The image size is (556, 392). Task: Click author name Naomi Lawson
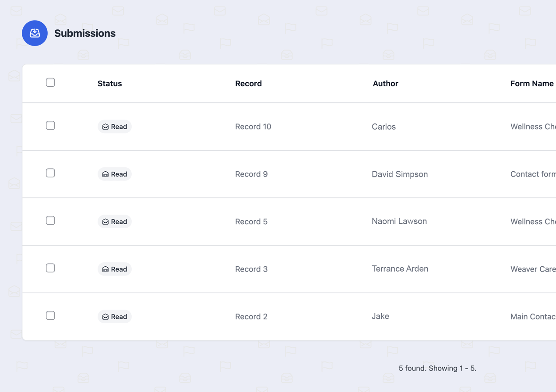pos(399,221)
